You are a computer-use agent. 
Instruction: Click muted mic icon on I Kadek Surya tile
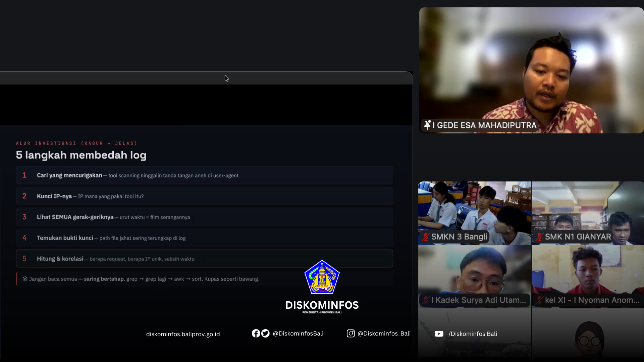(x=426, y=300)
